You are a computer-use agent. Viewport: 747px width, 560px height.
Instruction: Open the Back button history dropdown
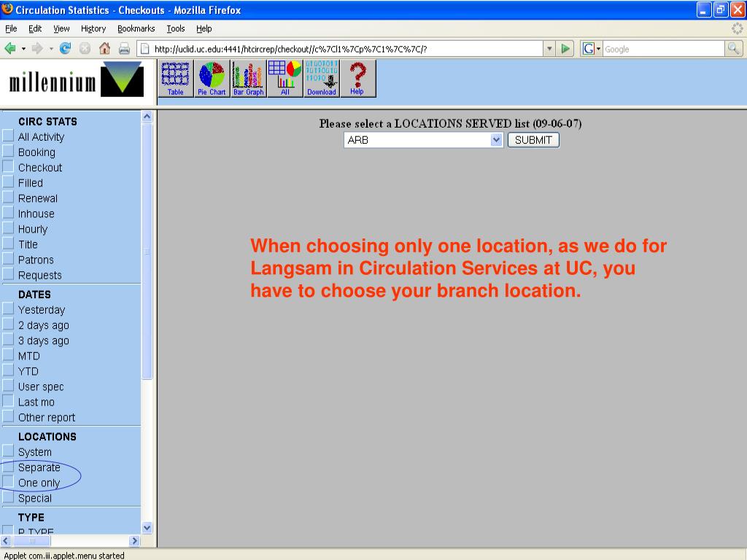[x=23, y=49]
